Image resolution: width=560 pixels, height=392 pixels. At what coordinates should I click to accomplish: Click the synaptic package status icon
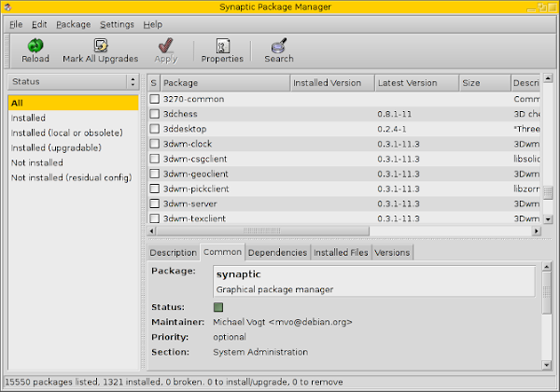click(218, 307)
